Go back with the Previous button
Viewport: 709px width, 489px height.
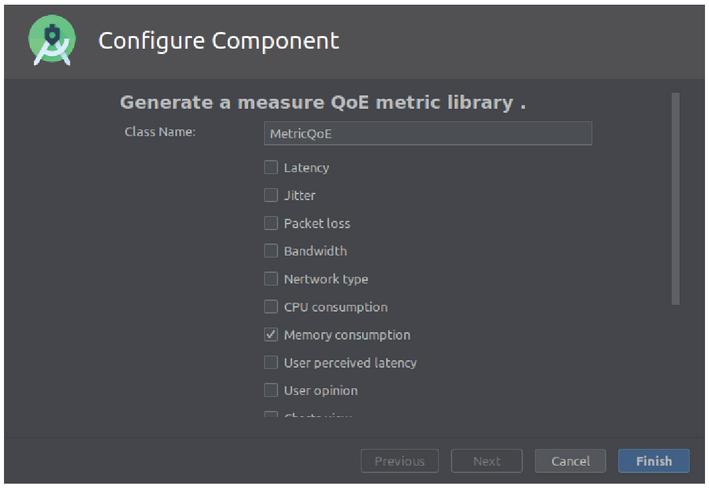coord(399,461)
